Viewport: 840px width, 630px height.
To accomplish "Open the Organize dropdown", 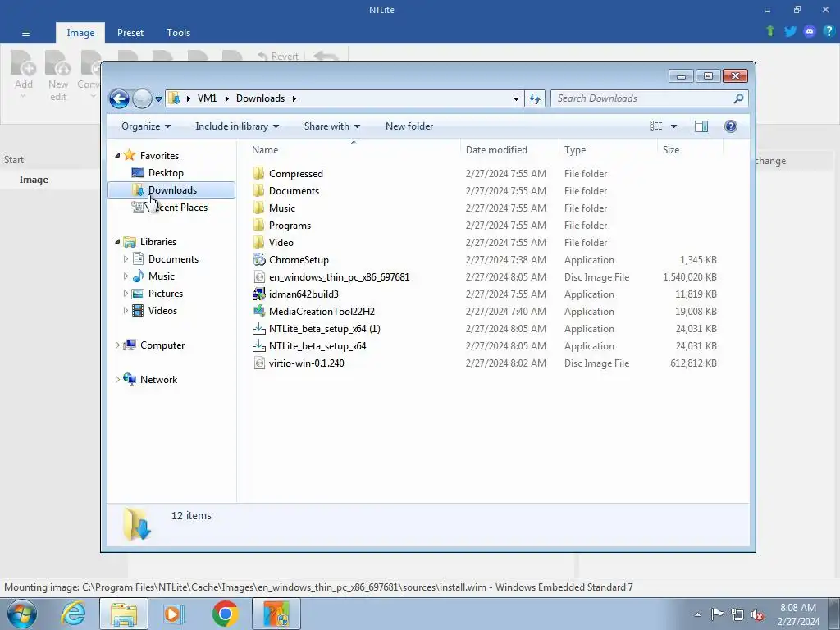I will [146, 126].
